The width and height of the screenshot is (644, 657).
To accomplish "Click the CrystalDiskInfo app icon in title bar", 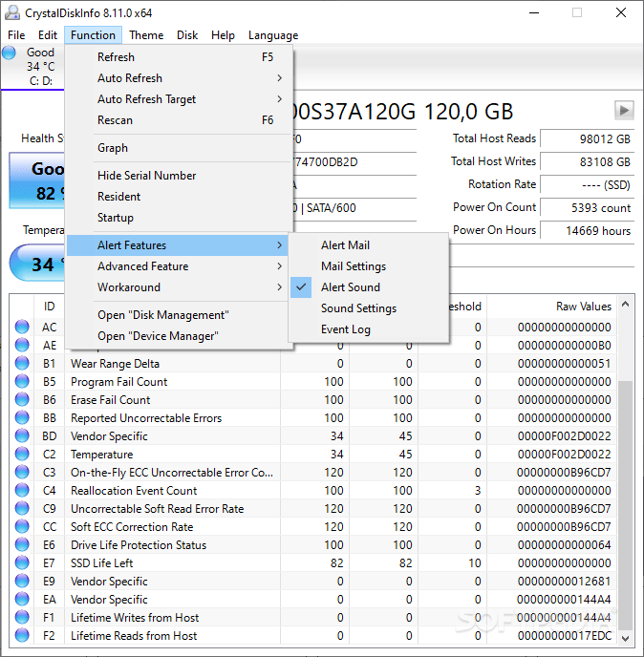I will [12, 13].
